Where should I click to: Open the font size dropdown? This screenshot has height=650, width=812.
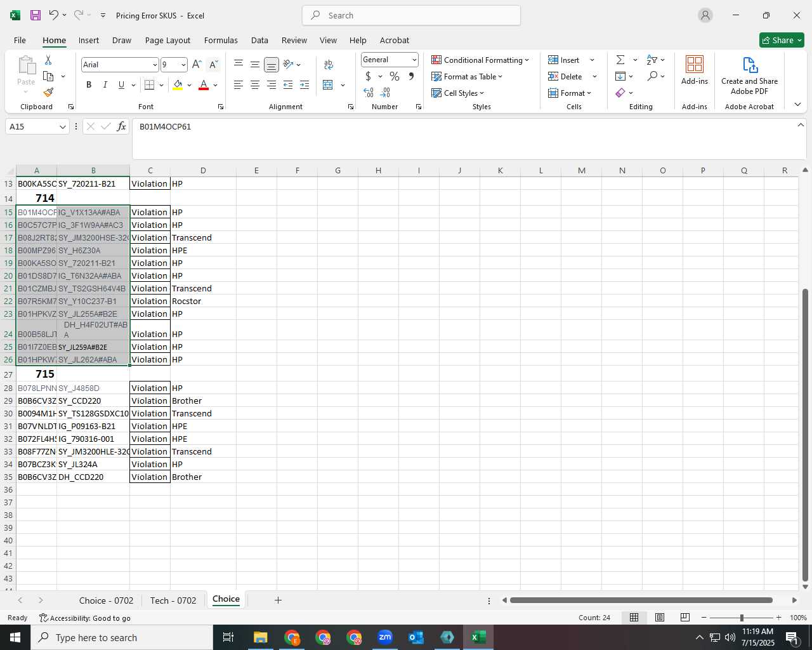[183, 65]
